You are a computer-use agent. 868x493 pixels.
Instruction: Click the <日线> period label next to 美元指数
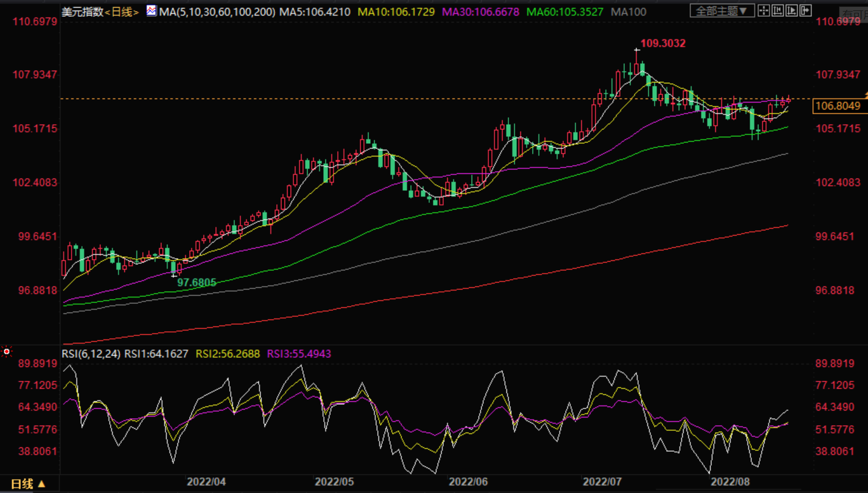point(121,12)
